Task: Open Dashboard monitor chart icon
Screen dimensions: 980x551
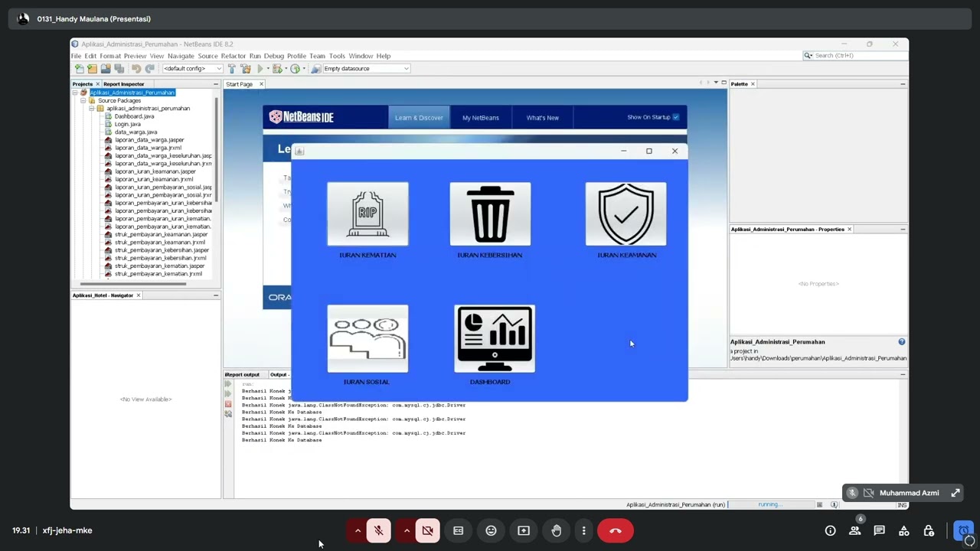Action: (495, 338)
